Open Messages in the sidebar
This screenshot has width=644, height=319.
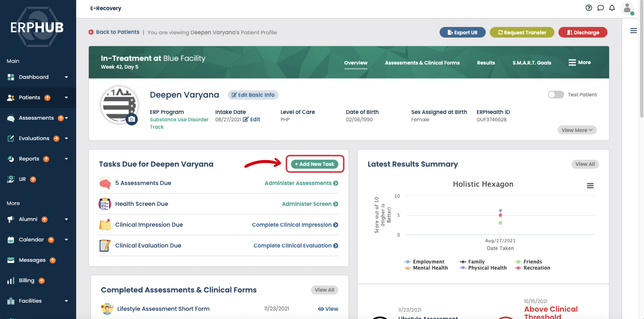point(32,260)
